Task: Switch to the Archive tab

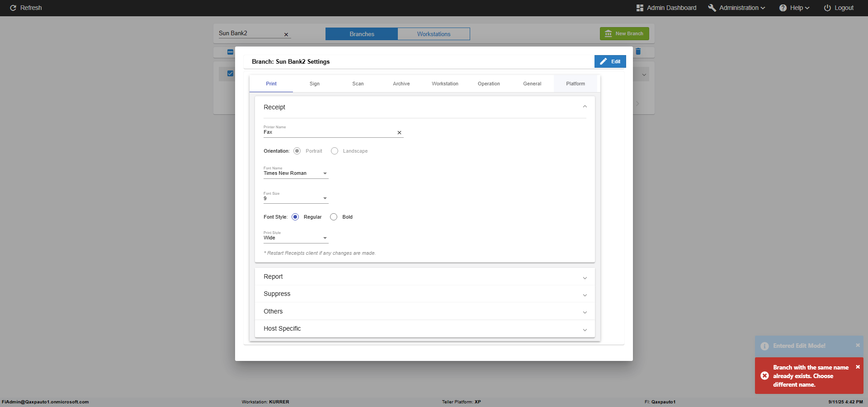Action: pyautogui.click(x=401, y=84)
